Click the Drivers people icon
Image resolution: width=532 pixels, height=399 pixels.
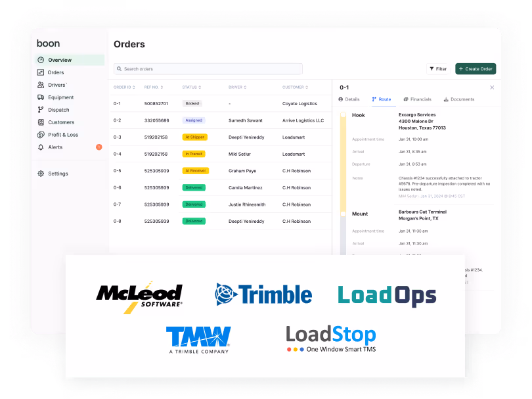41,85
